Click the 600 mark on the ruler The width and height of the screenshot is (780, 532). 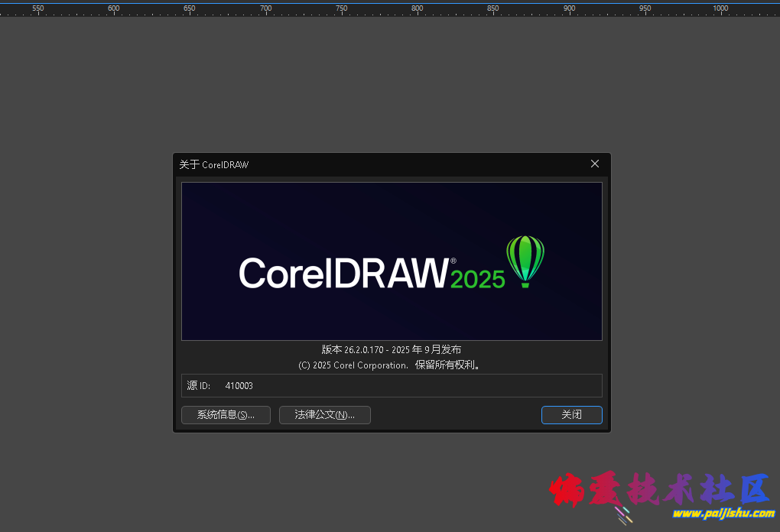coord(114,8)
